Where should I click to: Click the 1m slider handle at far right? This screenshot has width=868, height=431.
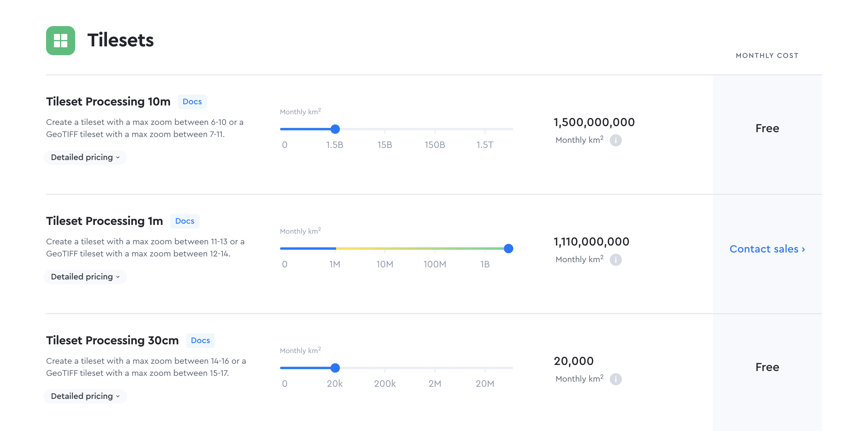point(508,249)
